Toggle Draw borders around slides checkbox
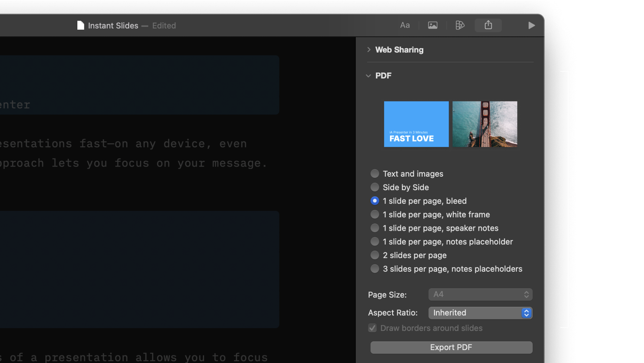Screen dimensions: 644x363 point(372,328)
